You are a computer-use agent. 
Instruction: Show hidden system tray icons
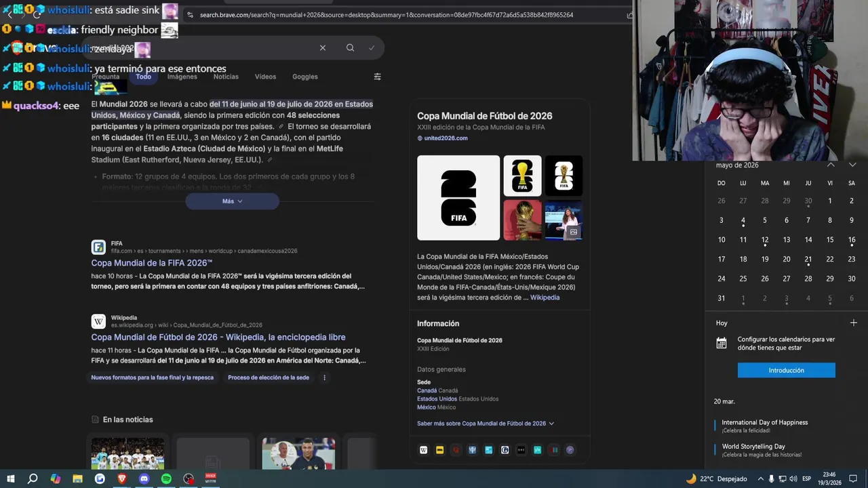(760, 479)
